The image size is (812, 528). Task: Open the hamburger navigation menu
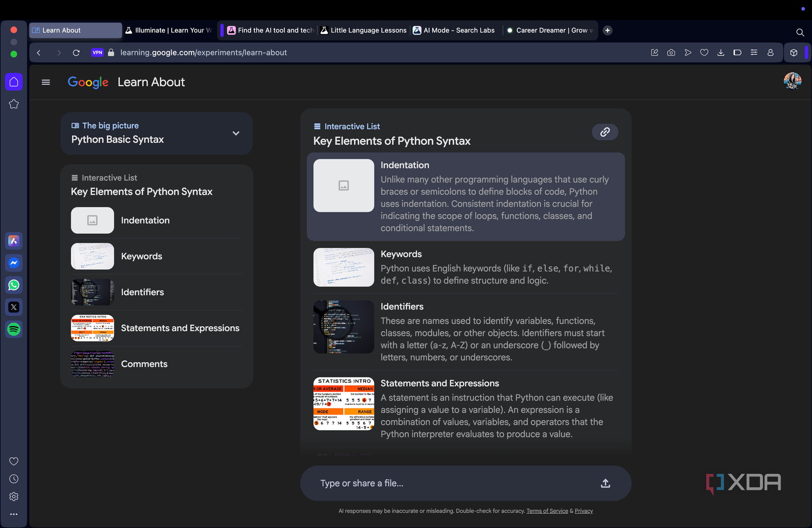[x=46, y=82]
